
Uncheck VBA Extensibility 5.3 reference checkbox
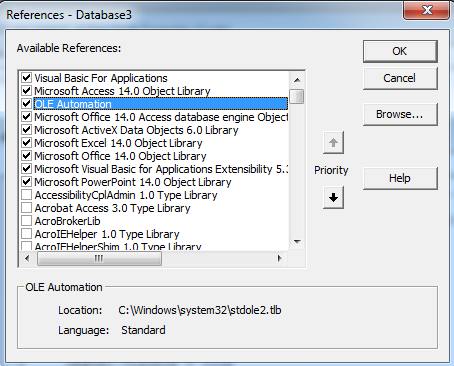point(26,169)
